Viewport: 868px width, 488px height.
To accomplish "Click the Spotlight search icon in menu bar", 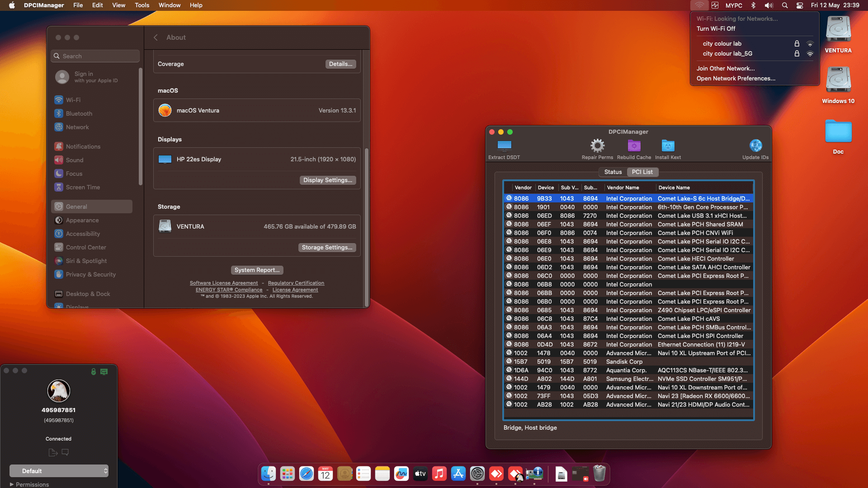I will click(x=785, y=5).
